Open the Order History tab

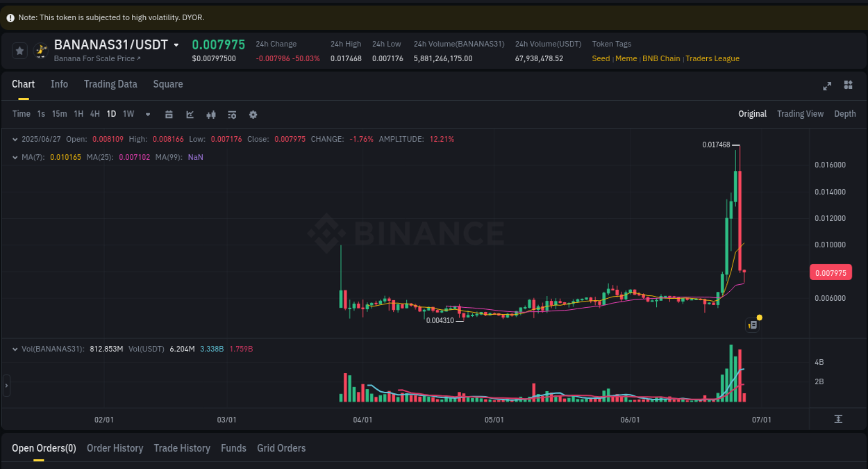[115, 448]
